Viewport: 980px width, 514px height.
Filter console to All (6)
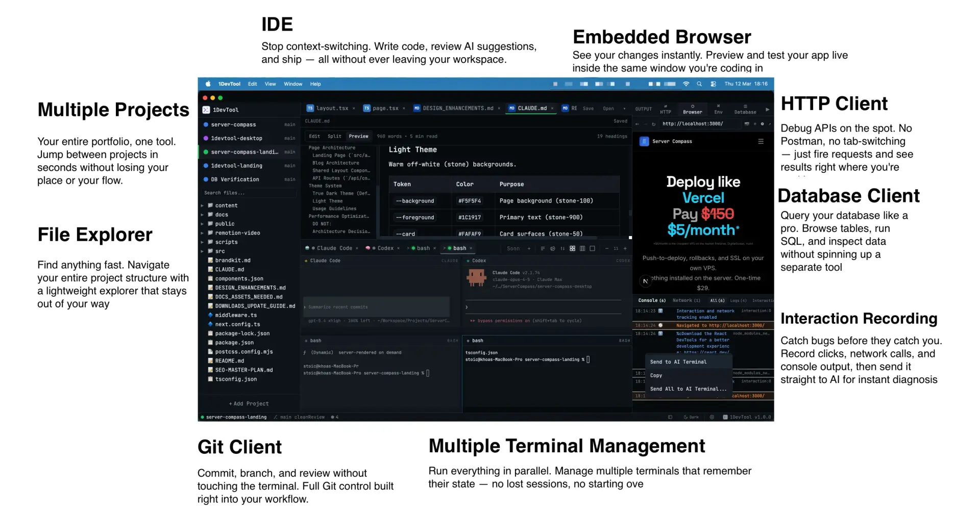pyautogui.click(x=717, y=300)
